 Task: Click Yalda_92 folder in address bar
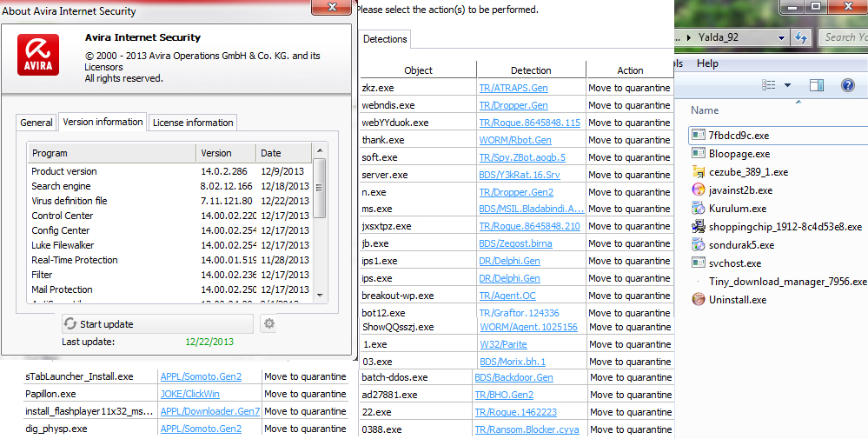(718, 37)
